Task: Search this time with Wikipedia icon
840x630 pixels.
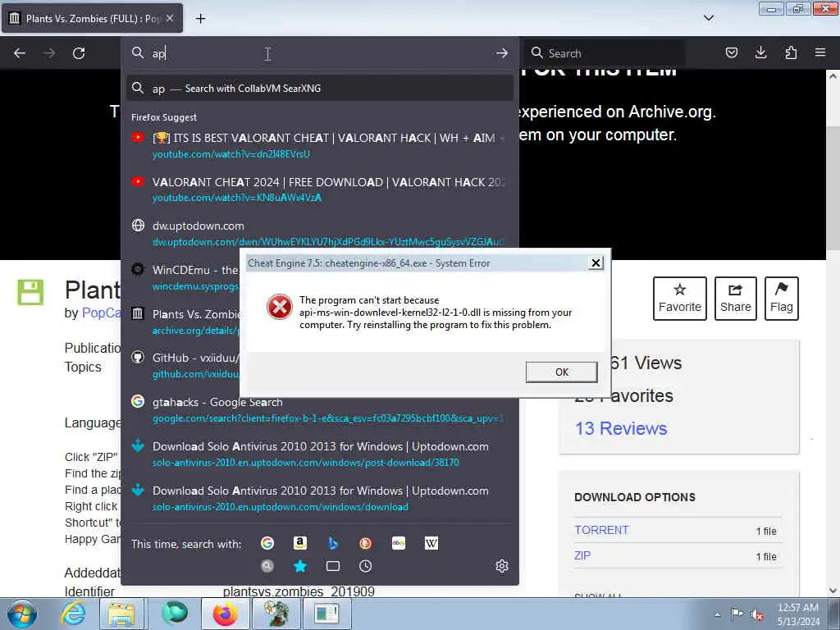Action: click(x=431, y=543)
